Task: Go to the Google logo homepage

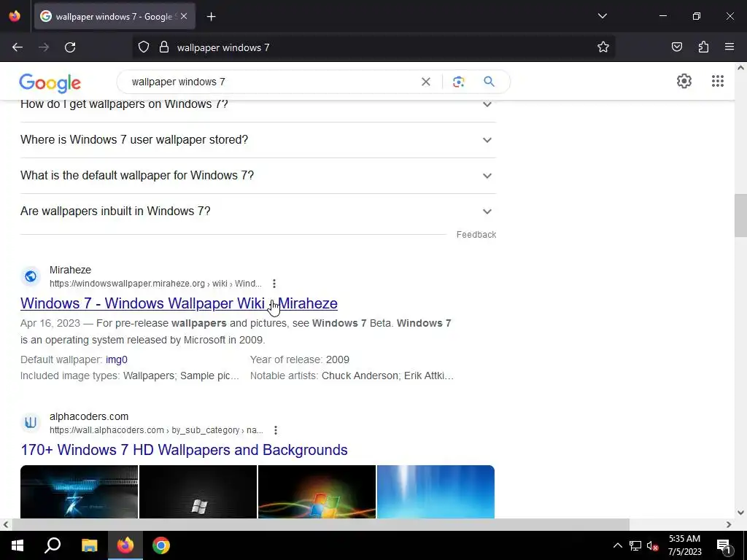Action: [50, 83]
